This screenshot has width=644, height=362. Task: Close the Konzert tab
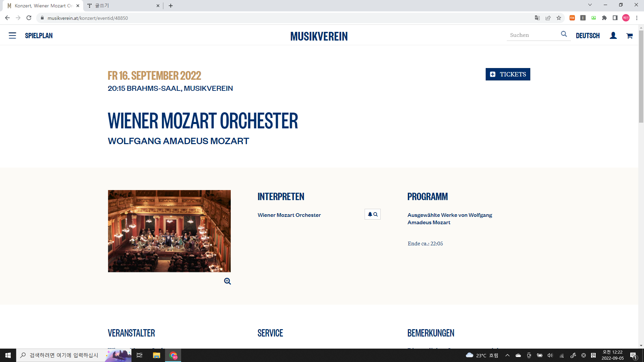(78, 6)
